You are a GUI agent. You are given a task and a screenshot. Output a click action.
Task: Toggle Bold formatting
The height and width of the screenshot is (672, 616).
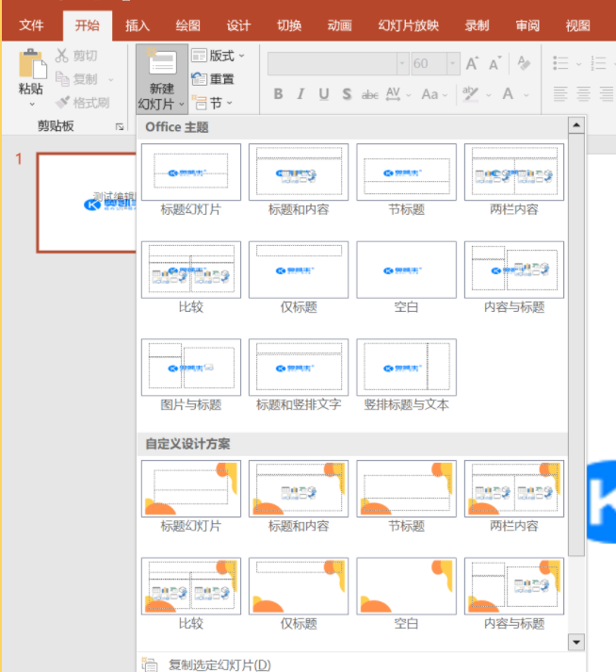click(x=278, y=94)
